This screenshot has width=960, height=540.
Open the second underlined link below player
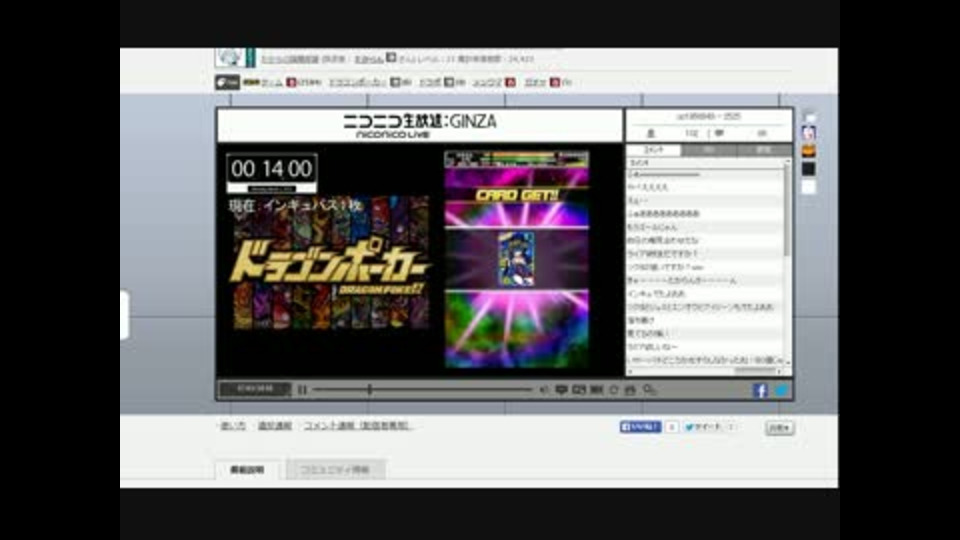click(x=274, y=426)
